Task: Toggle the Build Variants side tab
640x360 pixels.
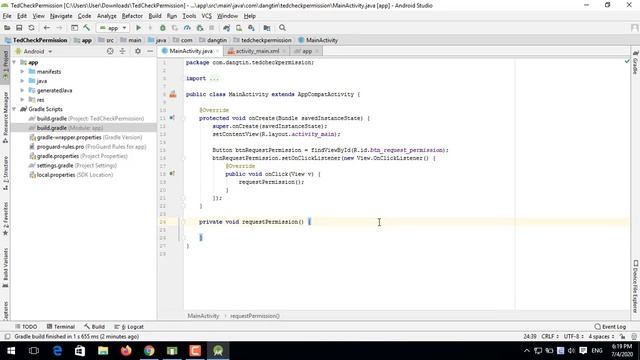Action: tap(5, 267)
